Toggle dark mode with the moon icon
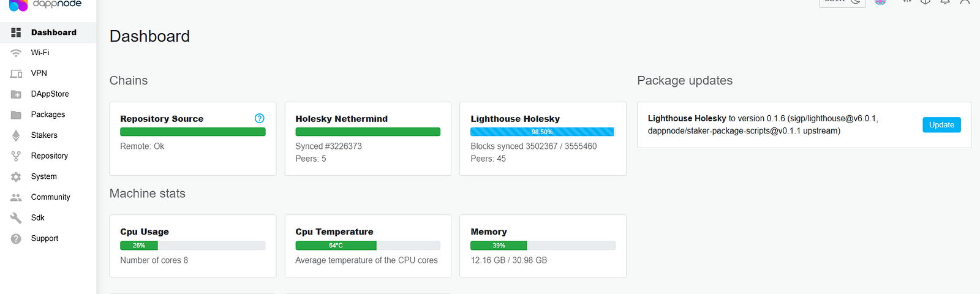 coord(856,2)
